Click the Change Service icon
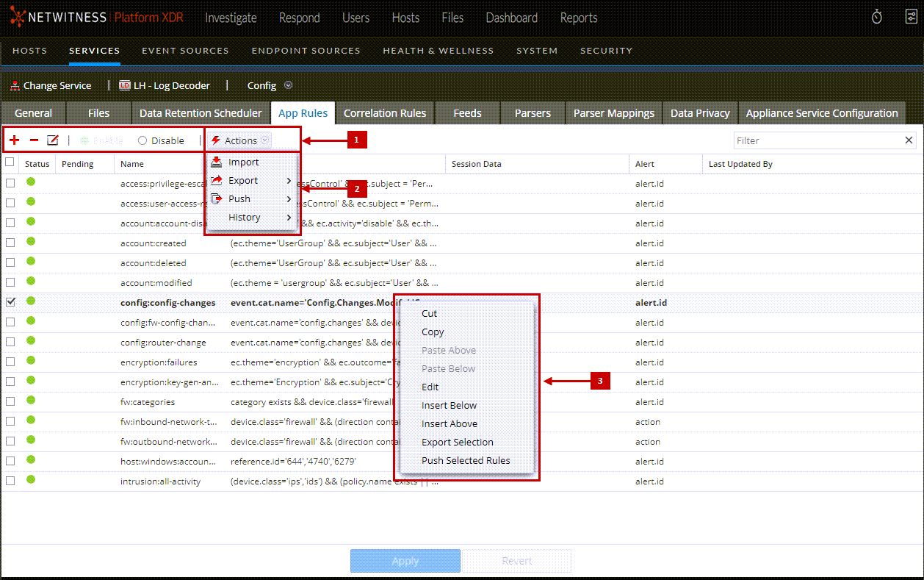924x580 pixels. (x=15, y=86)
